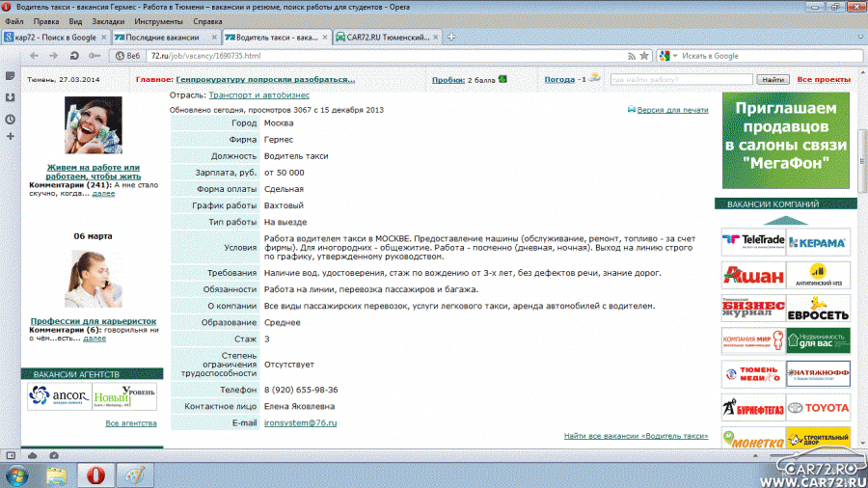
Task: Open the Евросеть company vacancies logo
Action: pos(818,309)
